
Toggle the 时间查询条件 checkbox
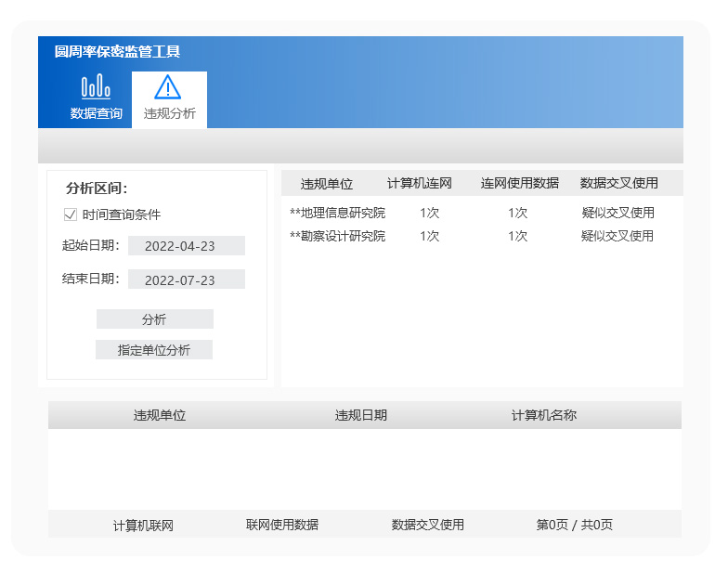pyautogui.click(x=71, y=214)
